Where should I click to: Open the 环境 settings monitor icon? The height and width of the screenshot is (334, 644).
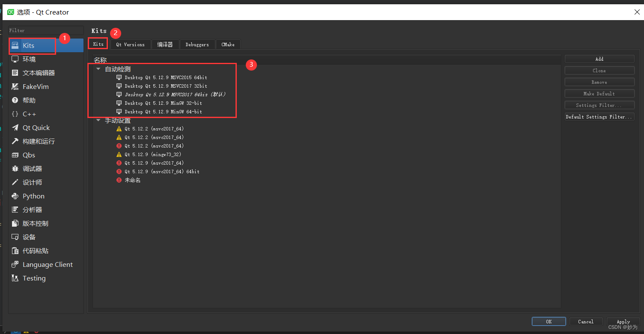(15, 59)
